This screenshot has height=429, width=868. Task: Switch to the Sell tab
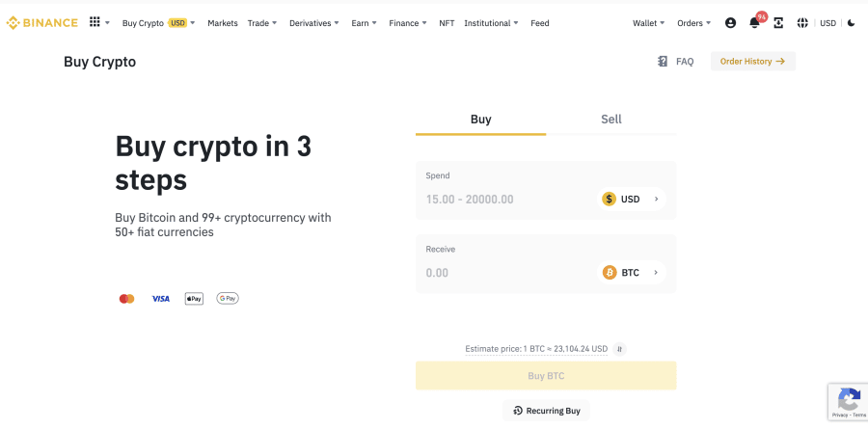click(x=611, y=119)
